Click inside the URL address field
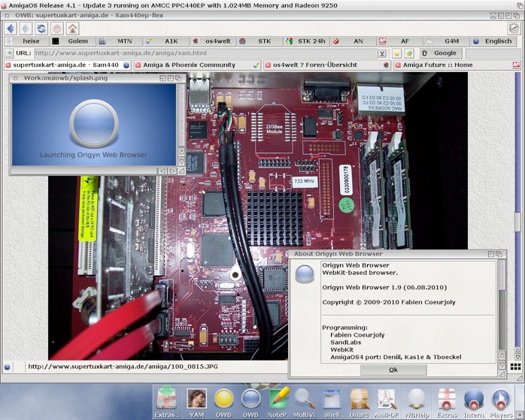Image resolution: width=525 pixels, height=420 pixels. [x=203, y=53]
